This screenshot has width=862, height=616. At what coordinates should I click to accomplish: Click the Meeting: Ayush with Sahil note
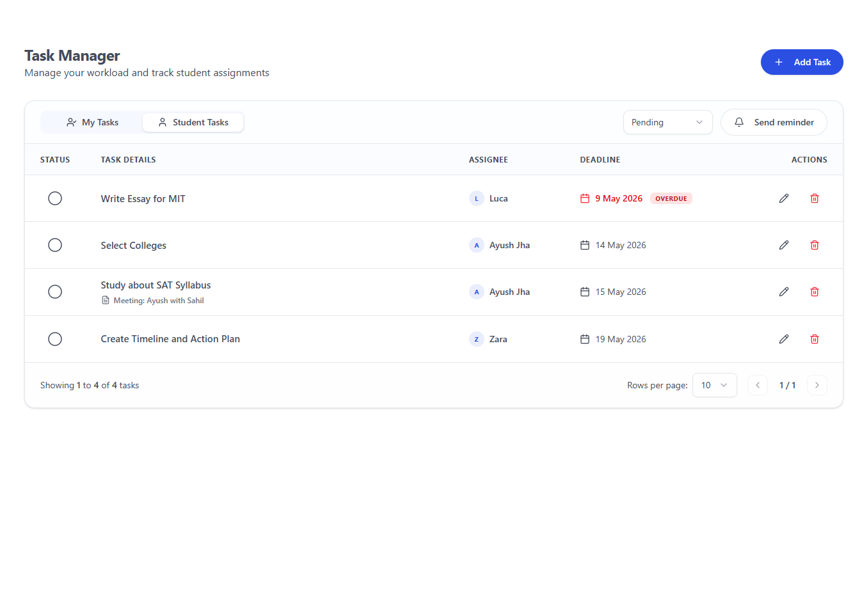click(159, 301)
